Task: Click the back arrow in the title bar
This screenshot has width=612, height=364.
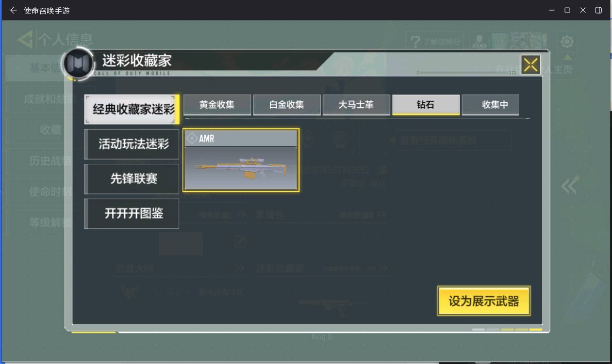Action: pos(13,10)
